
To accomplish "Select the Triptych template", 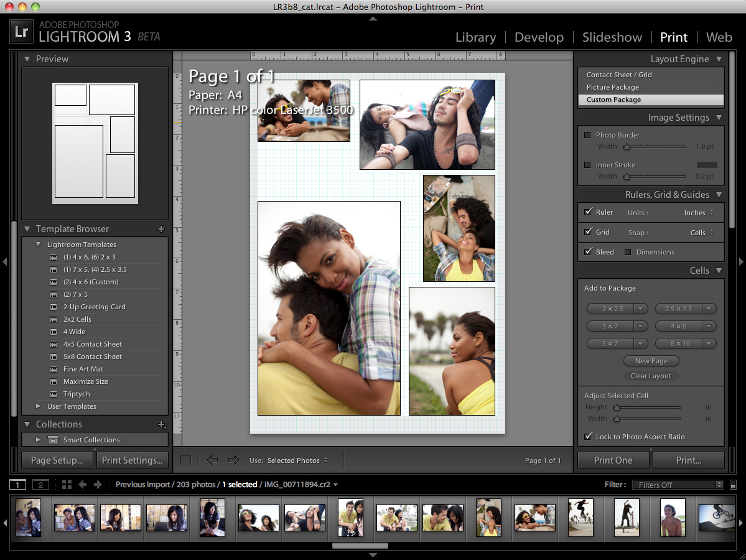I will coord(77,394).
